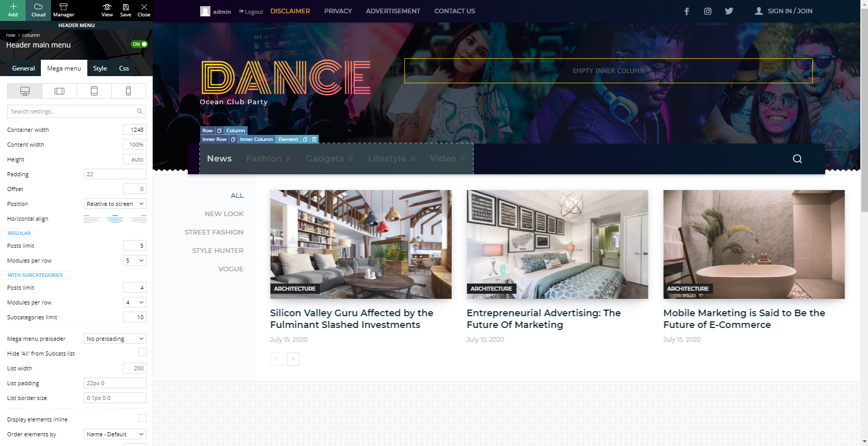Open Order elements by dropdown
Screen dimensions: 868x446
pos(115,434)
